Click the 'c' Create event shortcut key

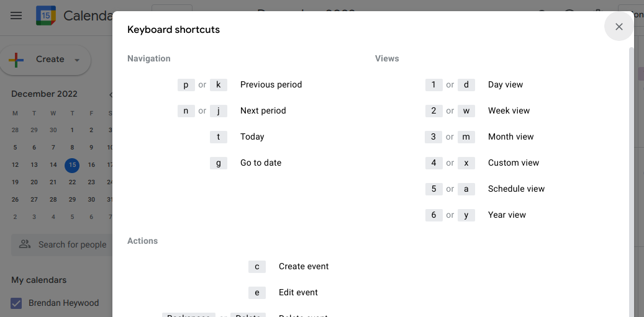(257, 267)
